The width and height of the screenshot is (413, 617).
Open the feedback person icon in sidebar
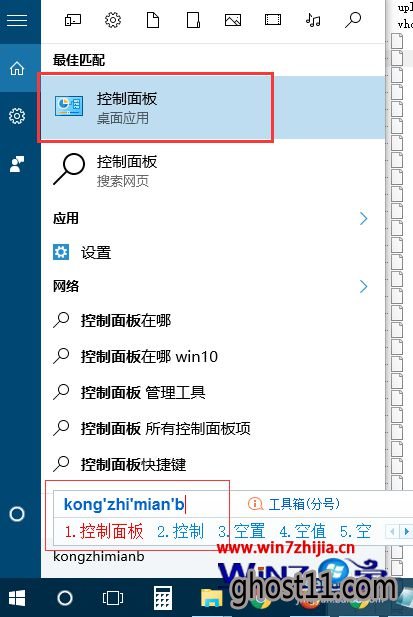[17, 164]
